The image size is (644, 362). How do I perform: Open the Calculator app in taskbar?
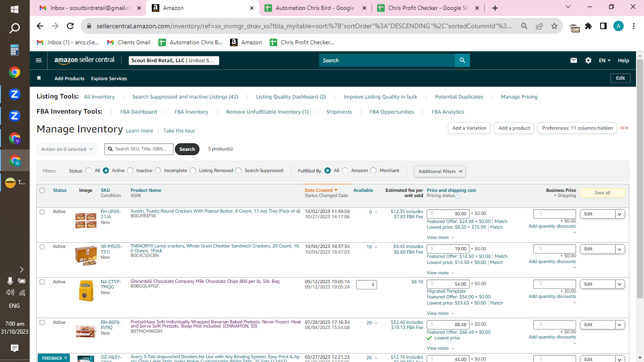(x=15, y=50)
